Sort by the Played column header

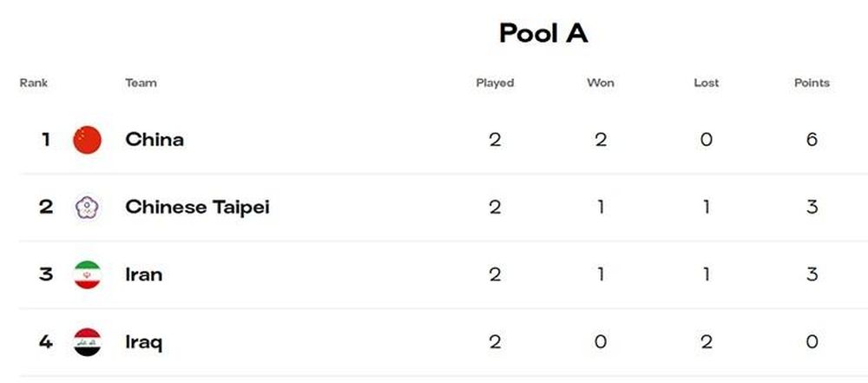point(495,83)
